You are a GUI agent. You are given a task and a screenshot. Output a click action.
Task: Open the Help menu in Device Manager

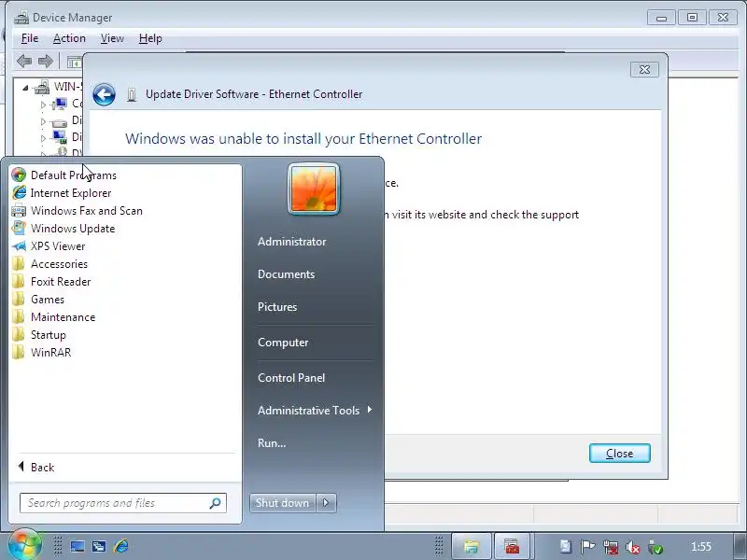pyautogui.click(x=150, y=38)
